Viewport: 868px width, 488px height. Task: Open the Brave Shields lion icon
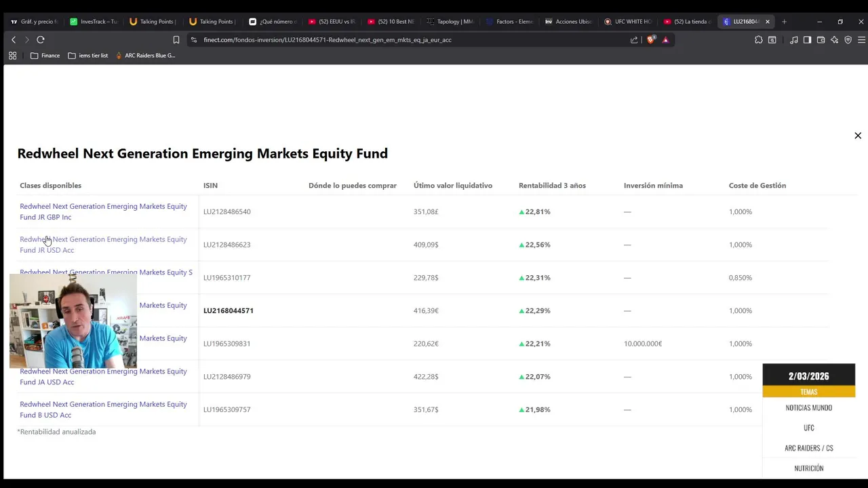click(x=651, y=40)
